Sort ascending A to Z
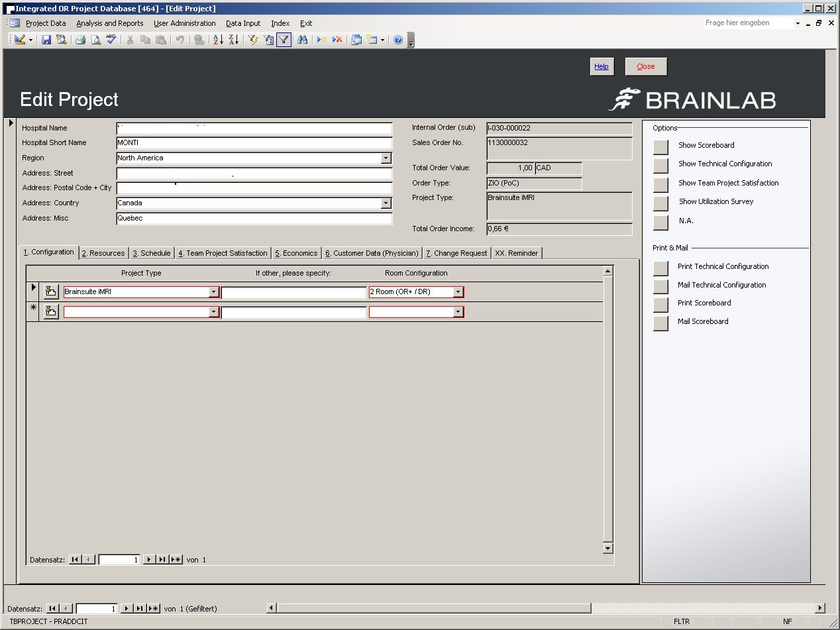840x630 pixels. (218, 40)
